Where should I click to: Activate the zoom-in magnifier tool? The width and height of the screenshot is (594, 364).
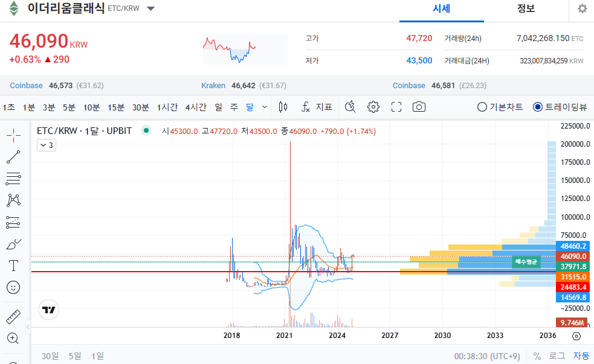point(13,338)
